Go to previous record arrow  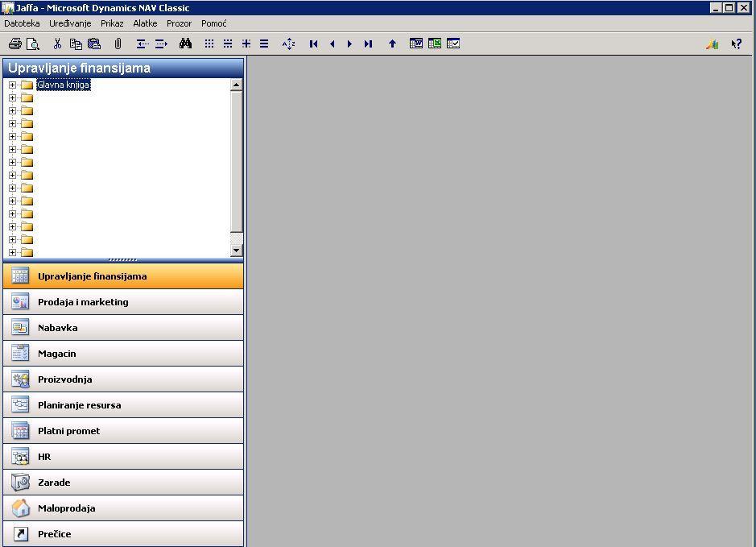333,44
